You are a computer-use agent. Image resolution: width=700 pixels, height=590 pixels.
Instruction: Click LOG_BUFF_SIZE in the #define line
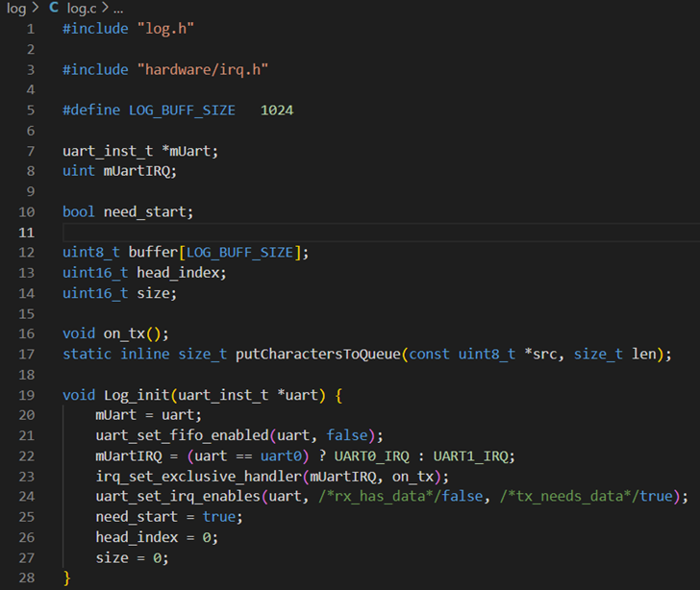(x=182, y=111)
